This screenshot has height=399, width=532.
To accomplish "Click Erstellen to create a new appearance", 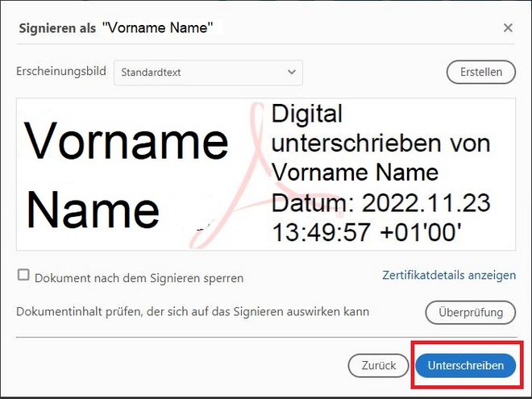I will point(481,72).
